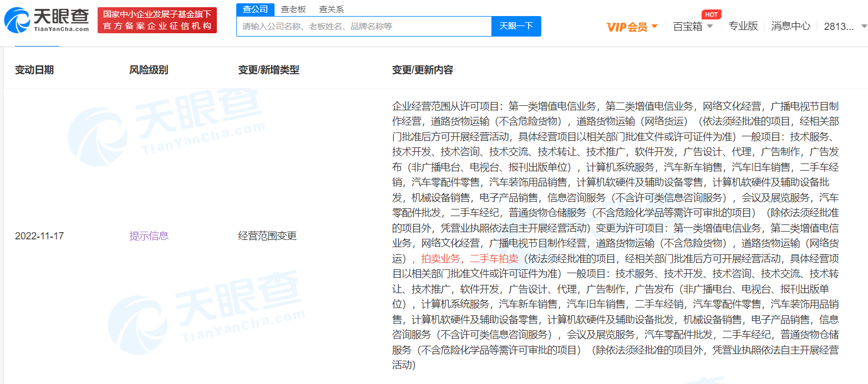Switch to the 查老板 tab
868x384 pixels.
(x=292, y=9)
